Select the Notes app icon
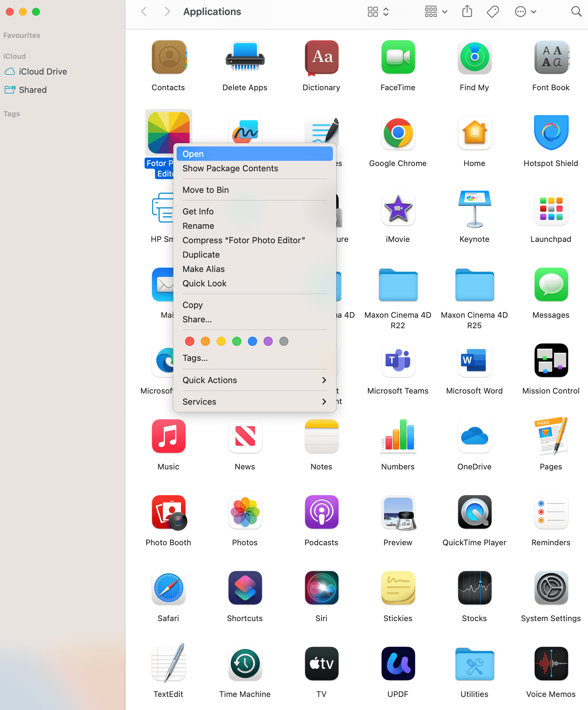 click(x=321, y=436)
